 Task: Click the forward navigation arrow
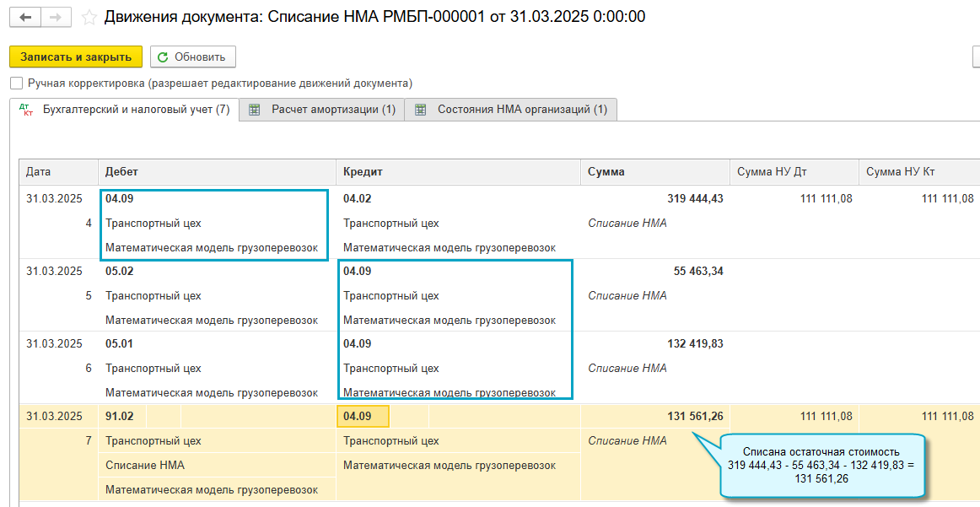[x=56, y=17]
